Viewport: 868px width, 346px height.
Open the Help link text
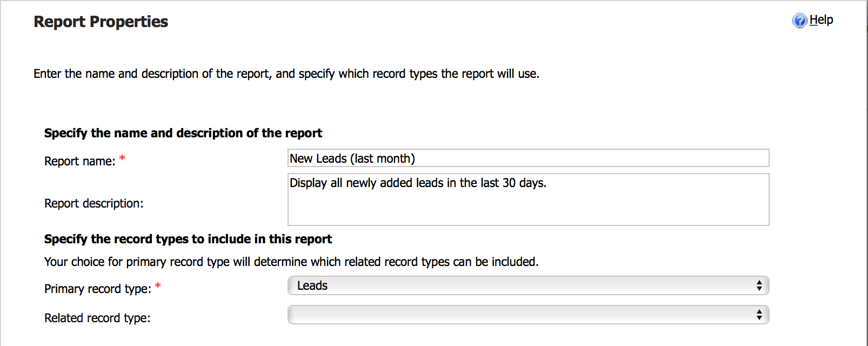(821, 20)
